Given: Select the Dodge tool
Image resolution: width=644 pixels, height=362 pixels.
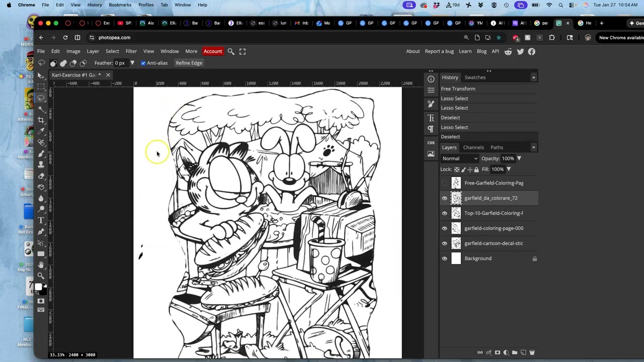Looking at the screenshot, I should click(x=41, y=209).
